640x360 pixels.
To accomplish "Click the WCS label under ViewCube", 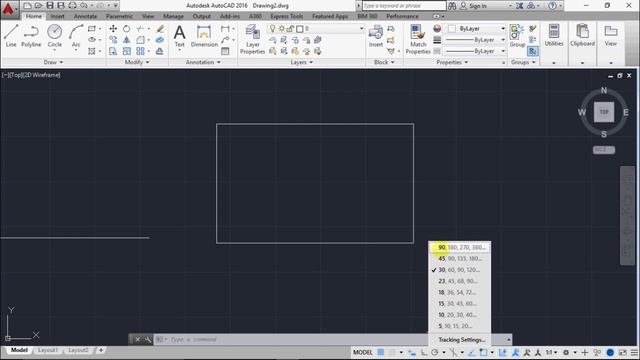I will tap(604, 150).
